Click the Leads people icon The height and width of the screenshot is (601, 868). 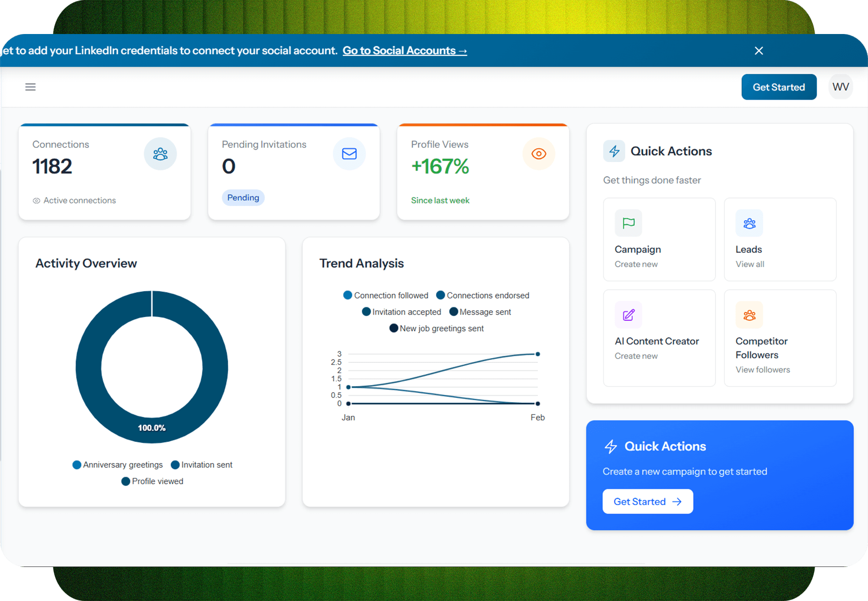[x=749, y=223]
